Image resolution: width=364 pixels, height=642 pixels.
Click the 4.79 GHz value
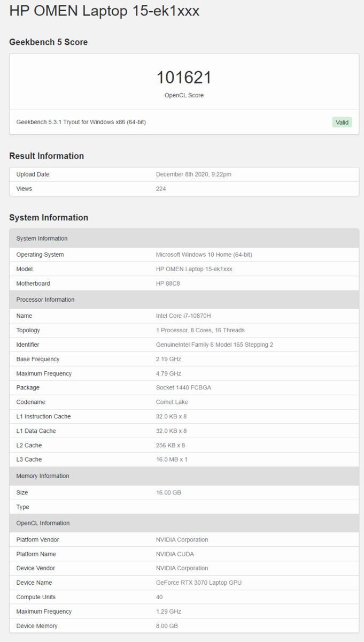(168, 373)
